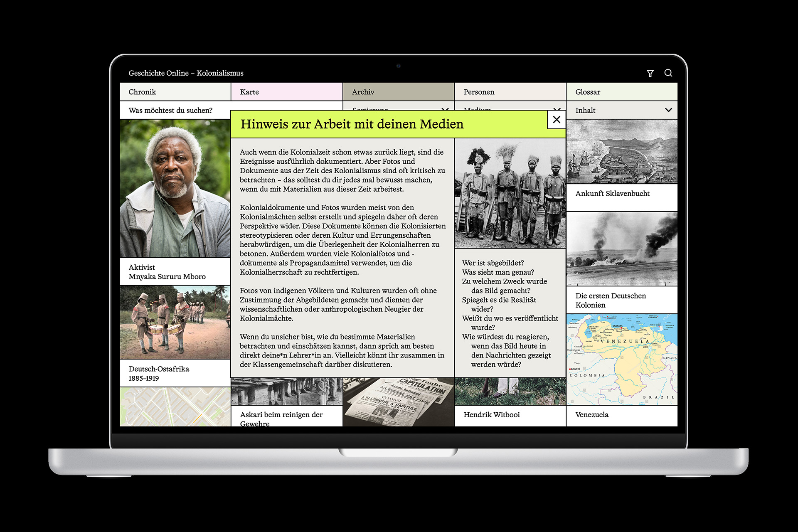
Task: Open the filter icon in header
Action: coord(650,74)
